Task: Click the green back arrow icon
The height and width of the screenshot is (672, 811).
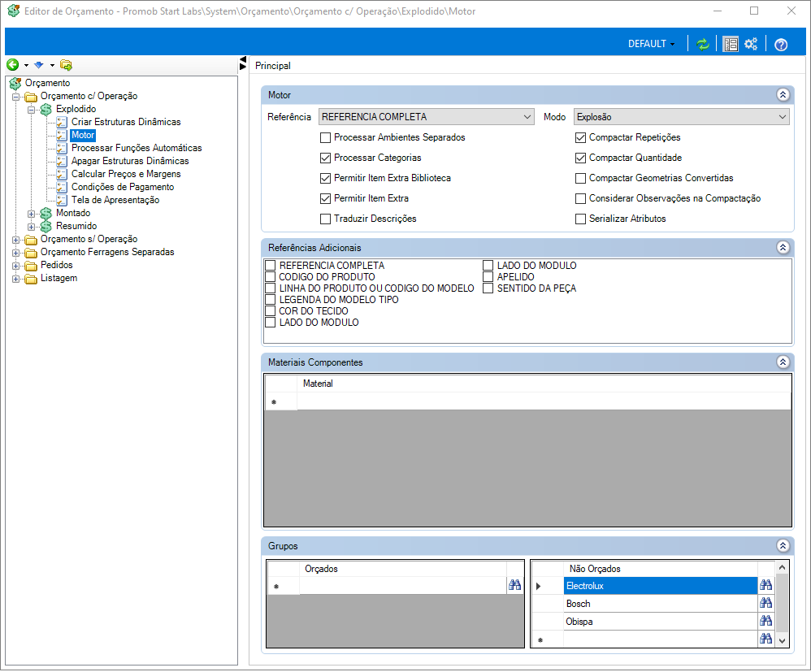Action: click(13, 65)
